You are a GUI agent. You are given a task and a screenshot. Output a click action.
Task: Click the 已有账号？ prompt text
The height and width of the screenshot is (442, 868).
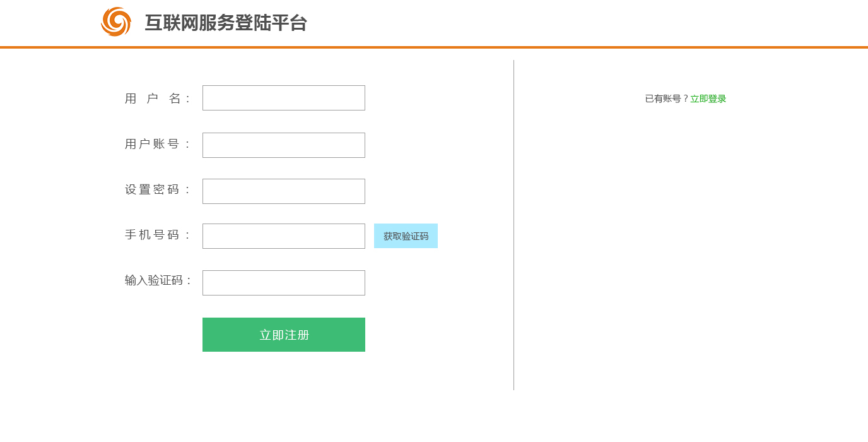click(x=667, y=99)
